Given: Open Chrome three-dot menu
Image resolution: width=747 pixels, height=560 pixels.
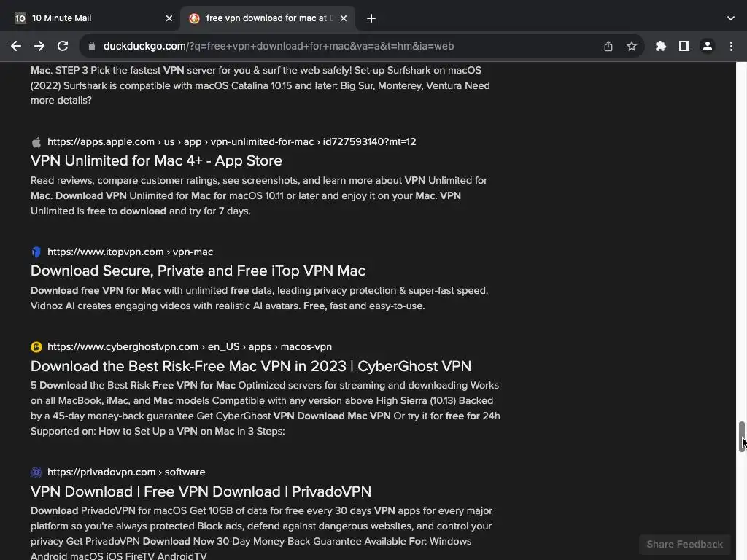Looking at the screenshot, I should (x=731, y=46).
